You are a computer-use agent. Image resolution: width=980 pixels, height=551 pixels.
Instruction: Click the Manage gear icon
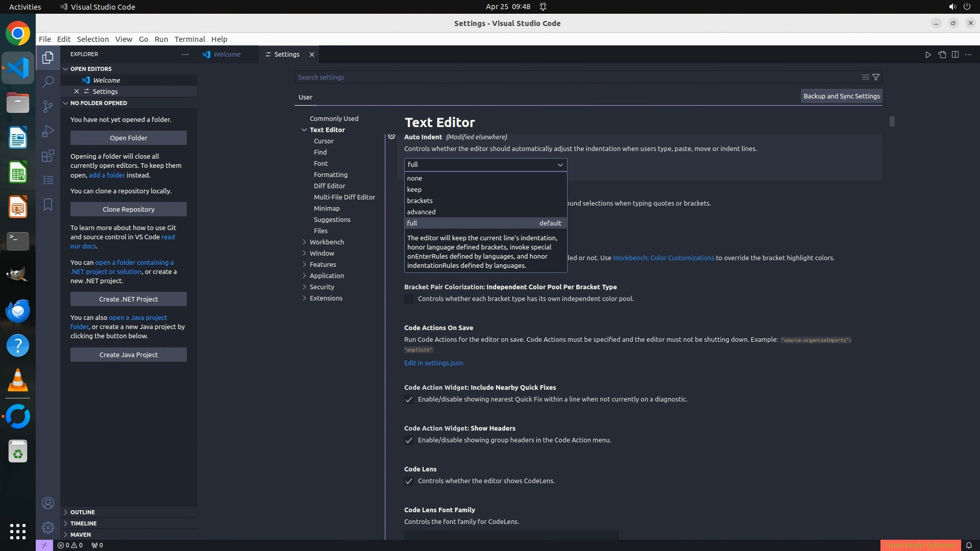48,527
